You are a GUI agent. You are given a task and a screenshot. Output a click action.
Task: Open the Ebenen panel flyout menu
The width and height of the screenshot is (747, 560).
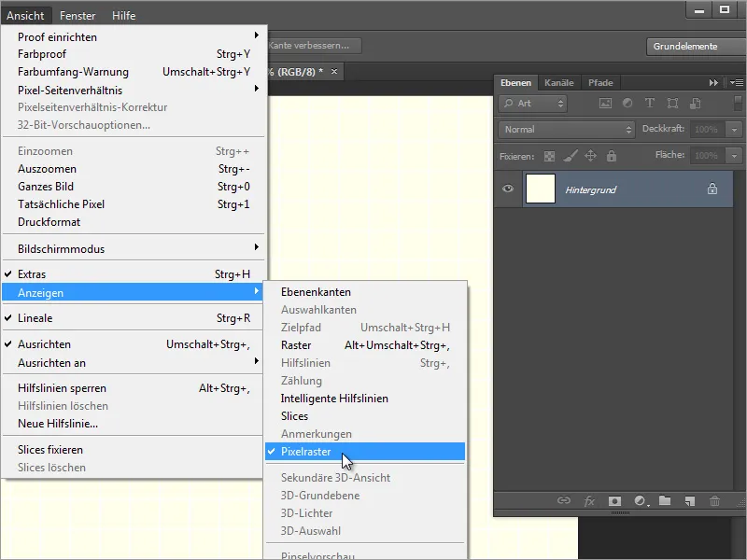tap(737, 83)
